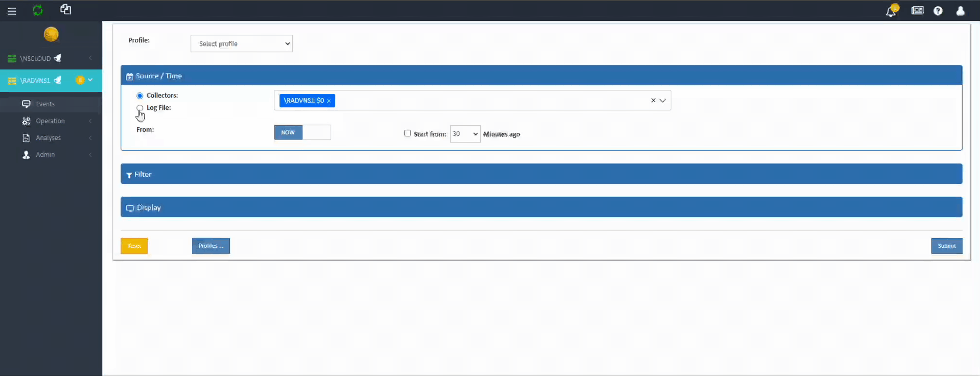This screenshot has height=376, width=980.
Task: Open the 30 minutes ago dropdown
Action: (x=464, y=134)
